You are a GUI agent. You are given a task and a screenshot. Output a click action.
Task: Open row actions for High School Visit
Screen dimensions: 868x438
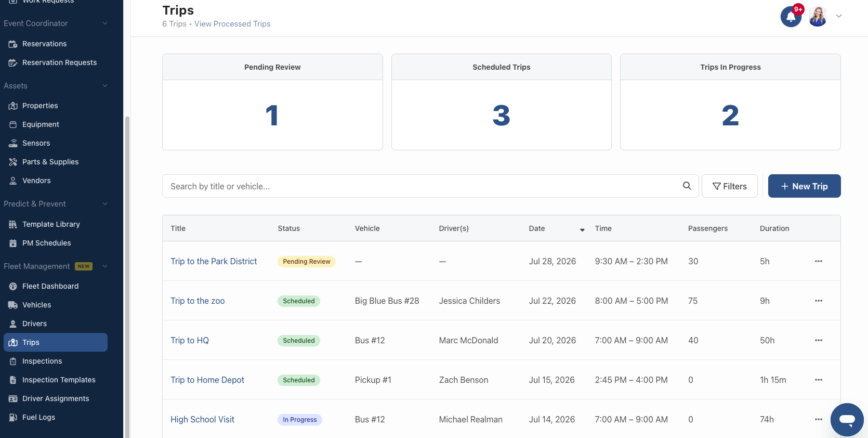click(x=819, y=419)
